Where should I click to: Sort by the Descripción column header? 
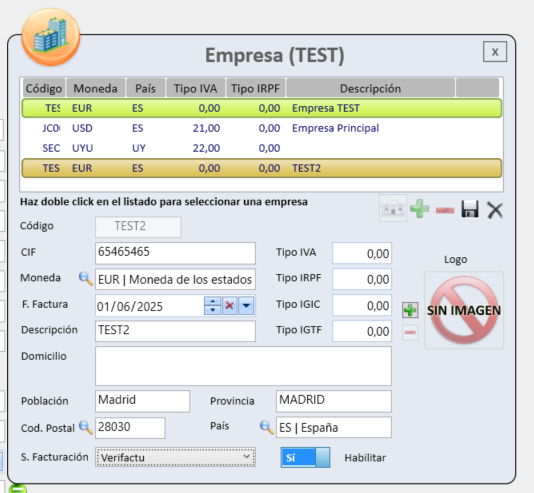click(371, 88)
